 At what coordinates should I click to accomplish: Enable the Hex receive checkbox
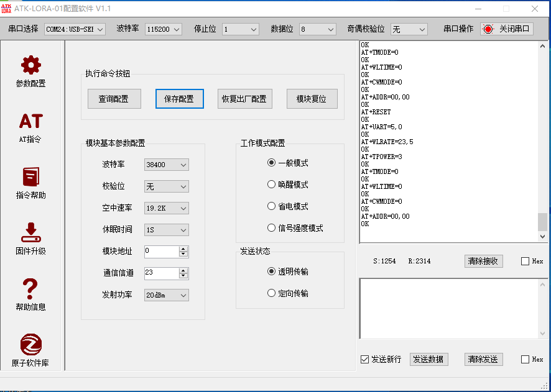click(524, 261)
